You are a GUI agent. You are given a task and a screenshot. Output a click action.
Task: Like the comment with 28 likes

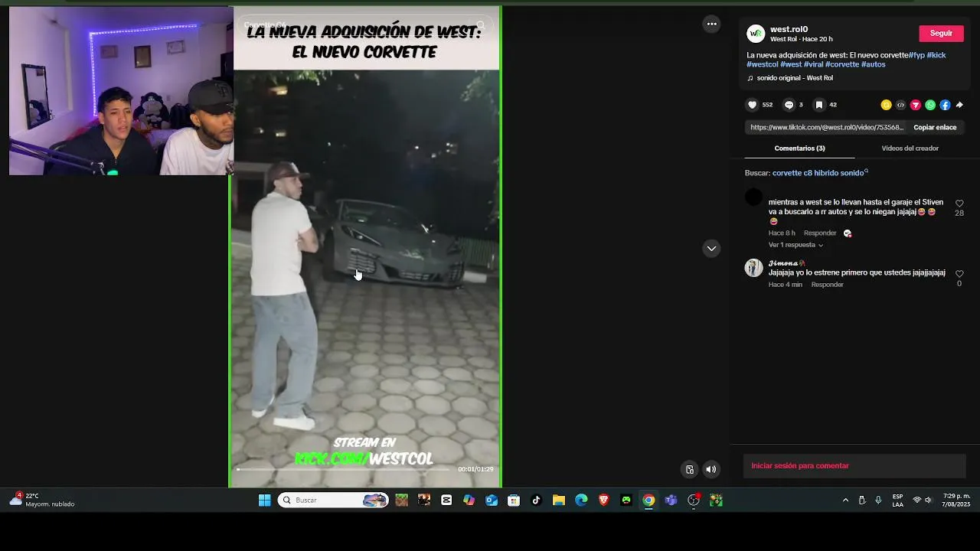pyautogui.click(x=959, y=204)
